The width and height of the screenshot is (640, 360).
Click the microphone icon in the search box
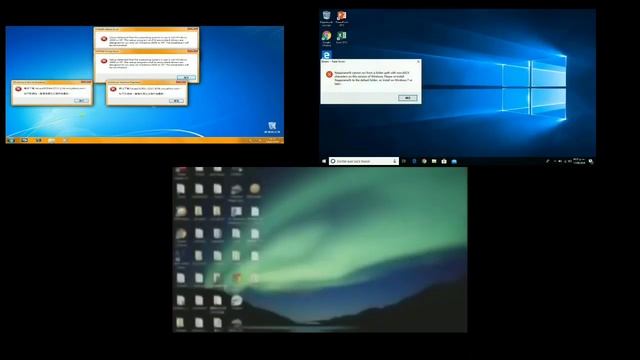point(395,161)
